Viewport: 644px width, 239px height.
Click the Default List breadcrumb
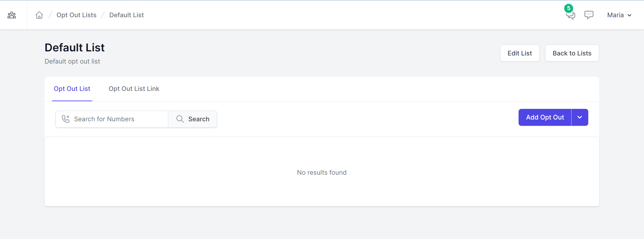pos(126,15)
